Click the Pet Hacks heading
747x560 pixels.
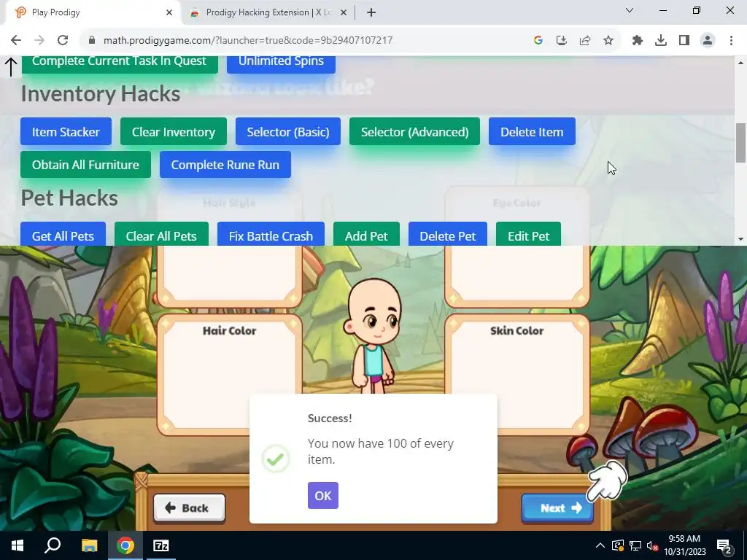(x=69, y=198)
